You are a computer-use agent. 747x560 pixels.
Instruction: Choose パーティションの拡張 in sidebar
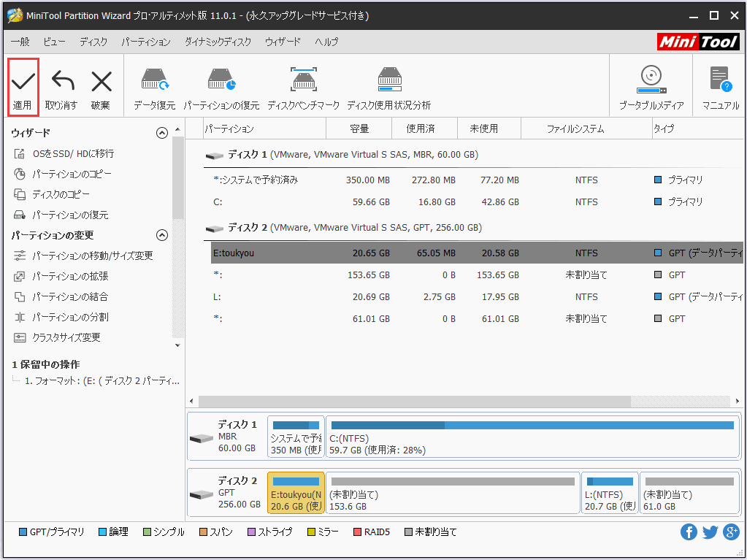tap(61, 277)
